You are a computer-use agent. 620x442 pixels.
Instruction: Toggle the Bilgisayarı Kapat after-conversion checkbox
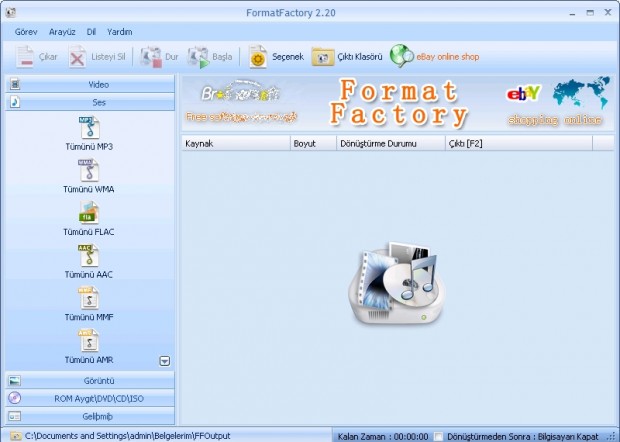(x=439, y=436)
